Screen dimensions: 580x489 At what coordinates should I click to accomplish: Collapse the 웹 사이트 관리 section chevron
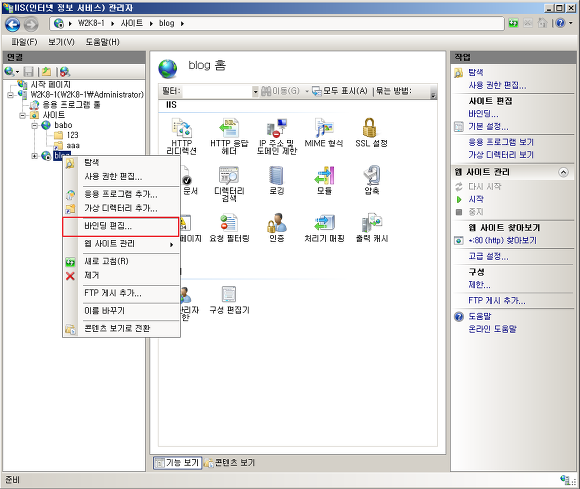[x=563, y=172]
